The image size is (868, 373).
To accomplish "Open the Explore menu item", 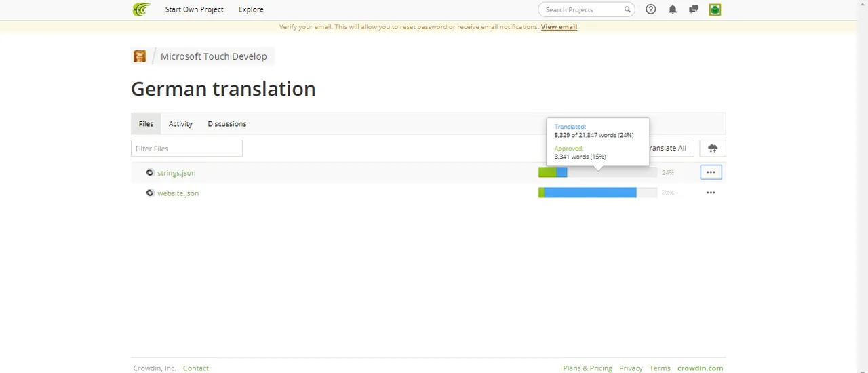I will [x=251, y=9].
